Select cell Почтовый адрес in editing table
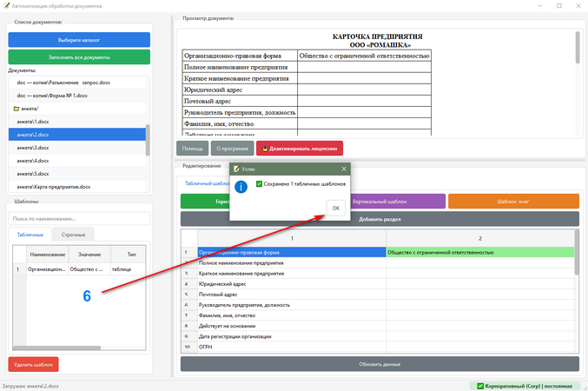588x391 pixels. (292, 295)
